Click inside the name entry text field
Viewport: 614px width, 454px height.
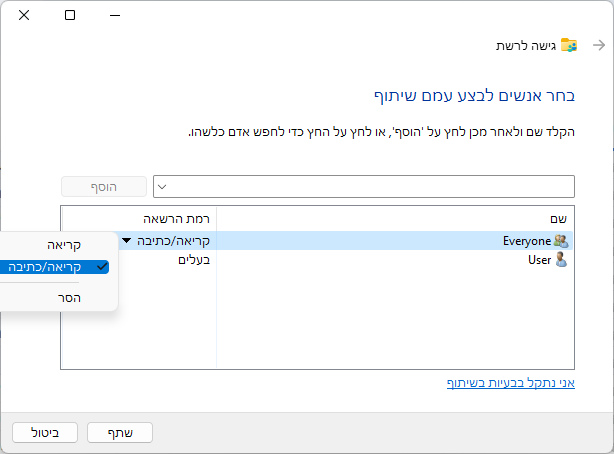(x=370, y=186)
